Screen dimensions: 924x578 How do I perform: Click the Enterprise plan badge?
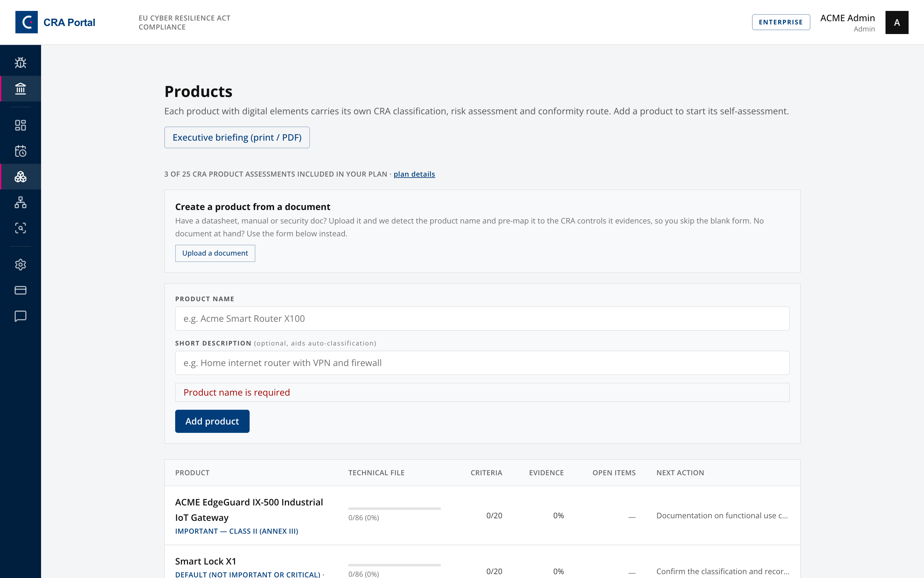coord(781,22)
